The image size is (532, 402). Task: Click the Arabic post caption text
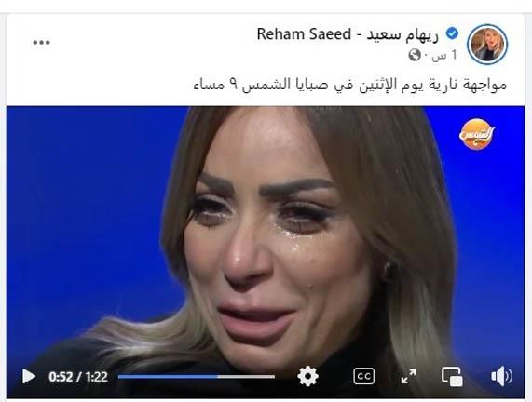tap(349, 84)
